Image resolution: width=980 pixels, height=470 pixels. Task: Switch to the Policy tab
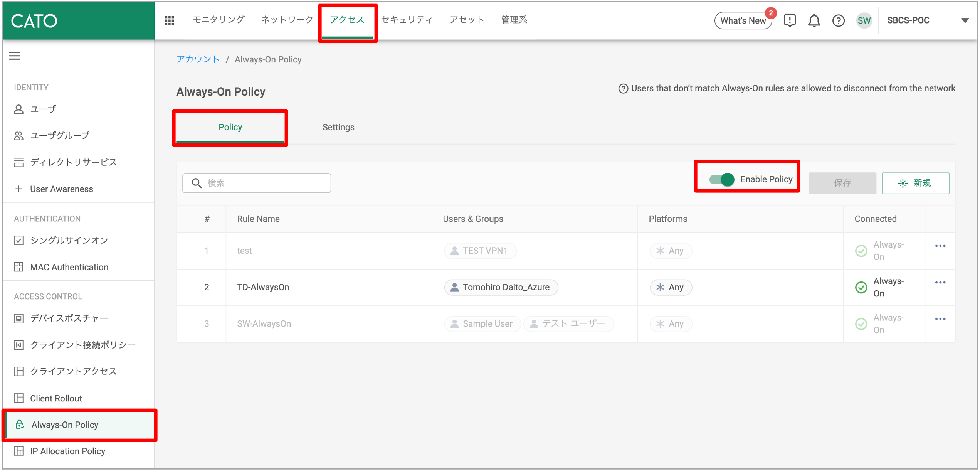[230, 127]
